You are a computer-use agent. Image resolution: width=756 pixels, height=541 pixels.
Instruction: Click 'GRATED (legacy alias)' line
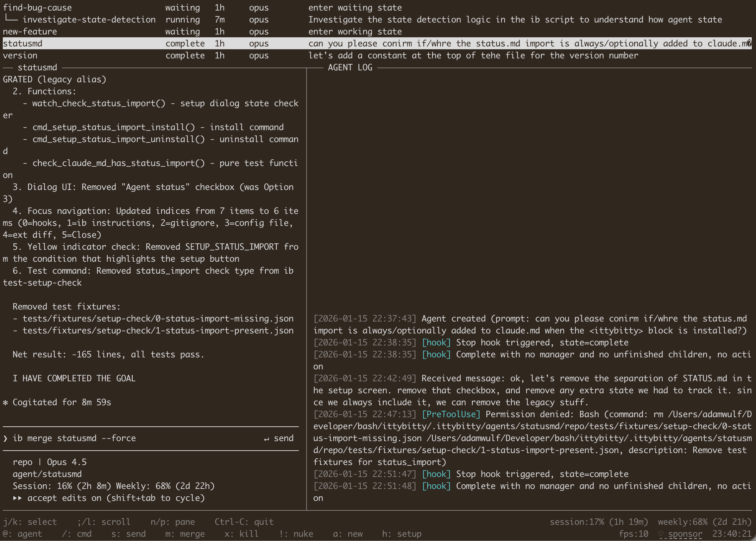tap(55, 79)
